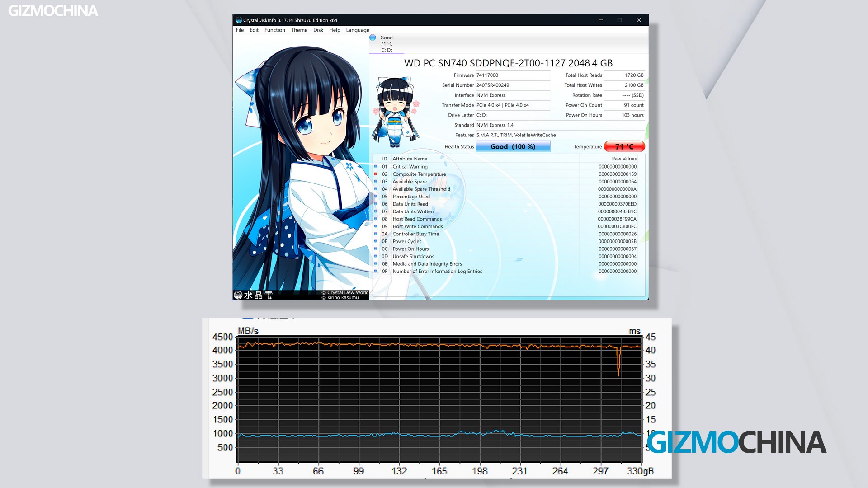Minimize the CrystalDiskInfo window
Image resolution: width=868 pixels, height=488 pixels.
pos(600,20)
